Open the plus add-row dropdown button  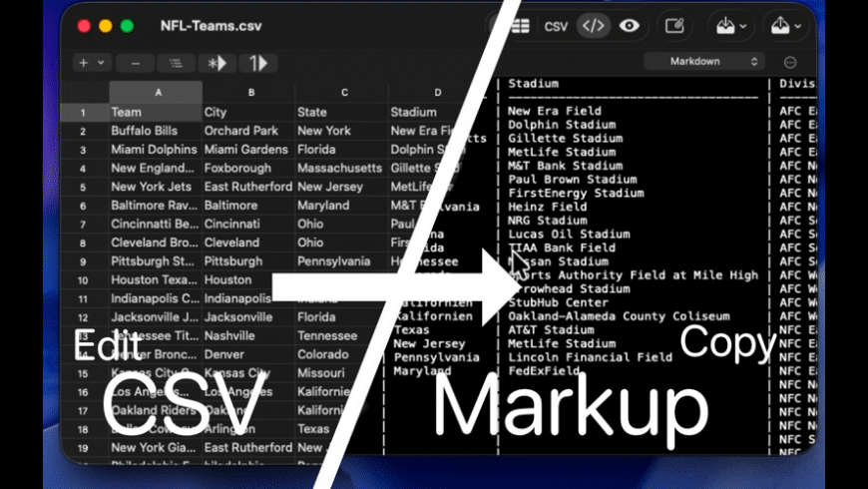coord(92,63)
